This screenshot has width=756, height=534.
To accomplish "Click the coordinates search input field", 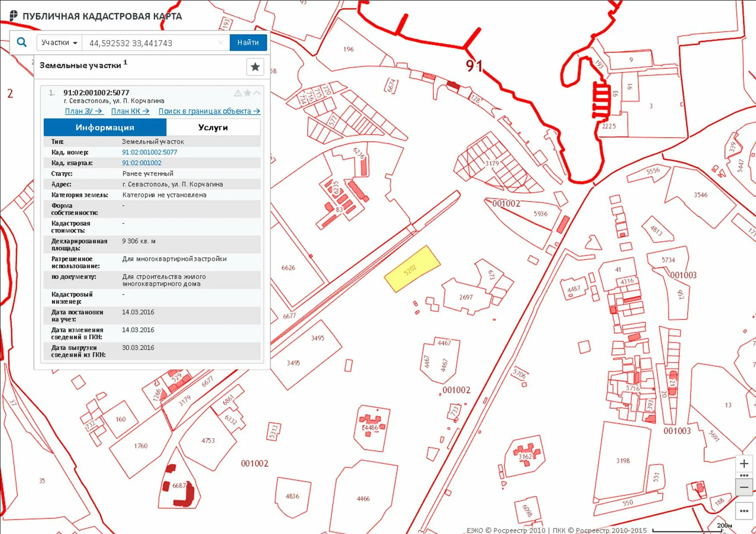I will (x=151, y=43).
